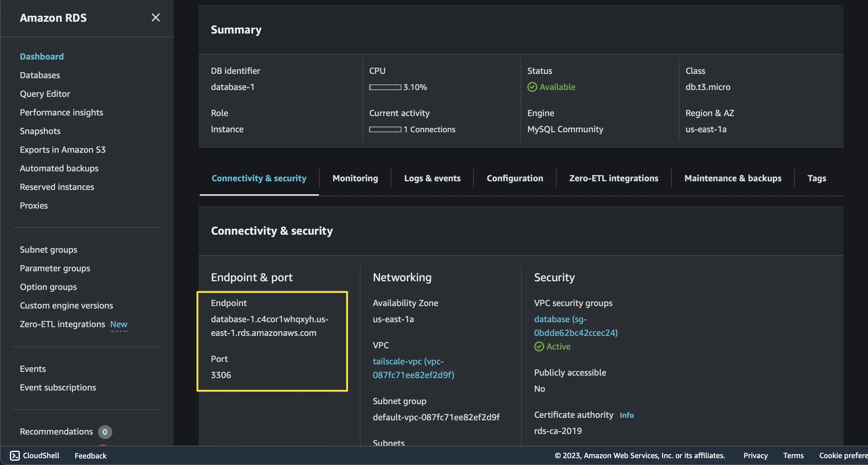Switch to the Monitoring tab
The image size is (868, 465).
tap(355, 178)
